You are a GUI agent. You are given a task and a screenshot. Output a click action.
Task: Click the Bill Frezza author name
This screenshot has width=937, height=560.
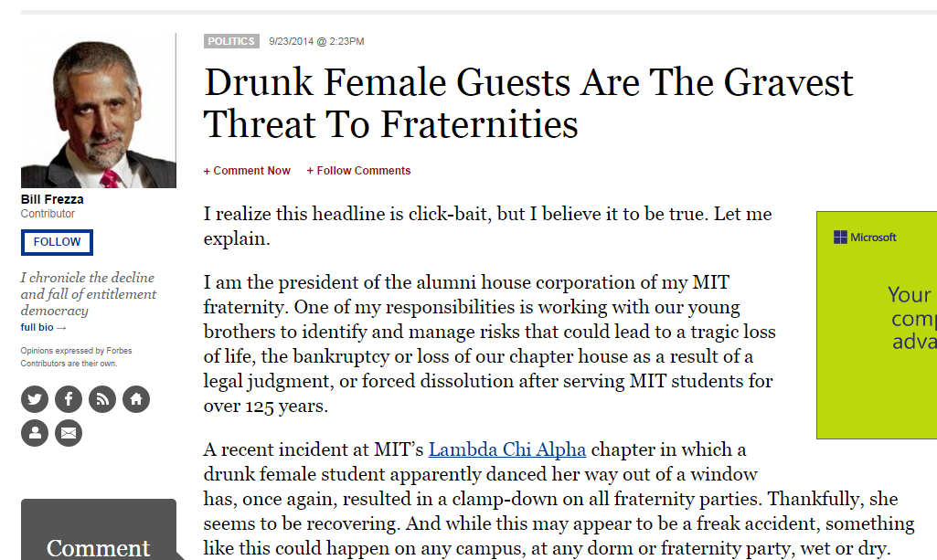click(x=52, y=199)
